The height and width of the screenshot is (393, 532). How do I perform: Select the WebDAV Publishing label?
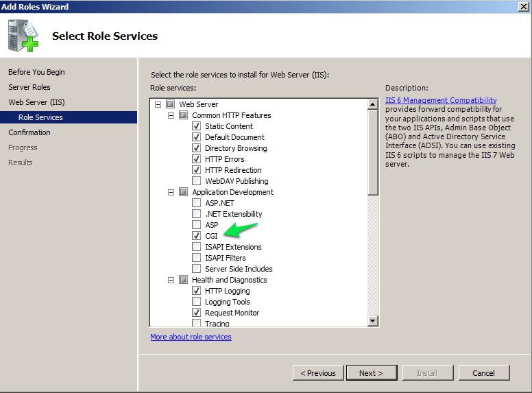pyautogui.click(x=237, y=181)
